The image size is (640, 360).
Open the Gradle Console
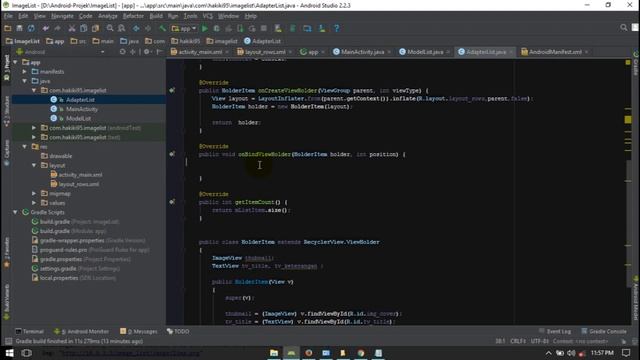pos(604,331)
